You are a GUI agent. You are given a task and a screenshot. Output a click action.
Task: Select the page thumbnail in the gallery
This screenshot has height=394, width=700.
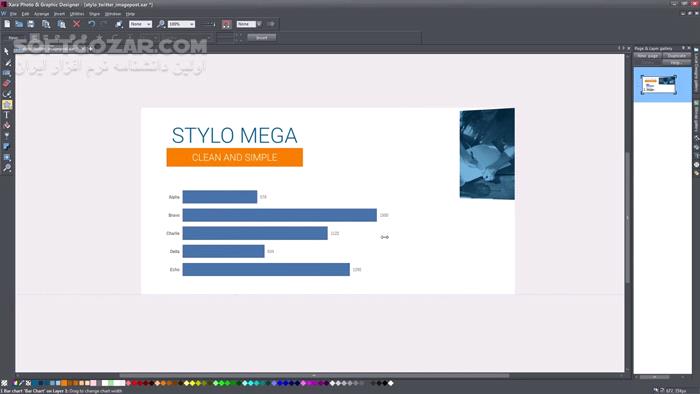click(659, 84)
